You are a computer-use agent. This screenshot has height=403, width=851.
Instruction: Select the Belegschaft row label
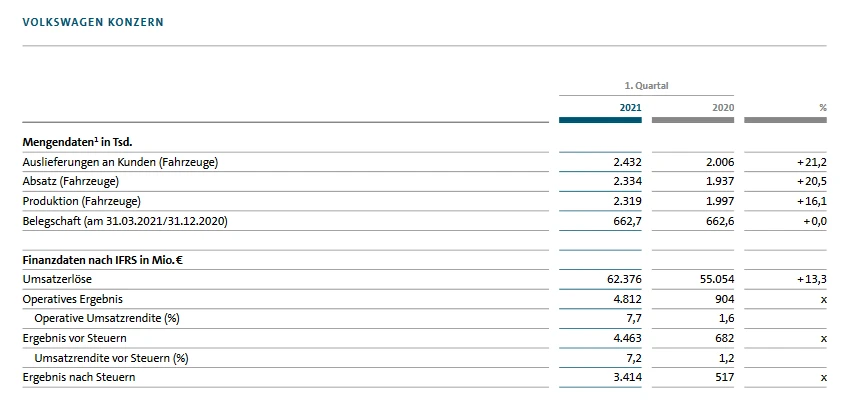coord(125,220)
